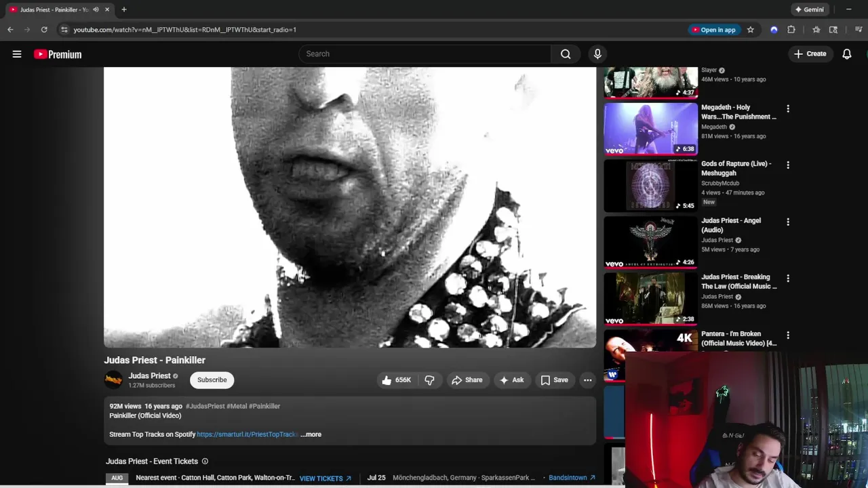Screen dimensions: 868x488
Task: Click the Ask button
Action: [x=512, y=380]
